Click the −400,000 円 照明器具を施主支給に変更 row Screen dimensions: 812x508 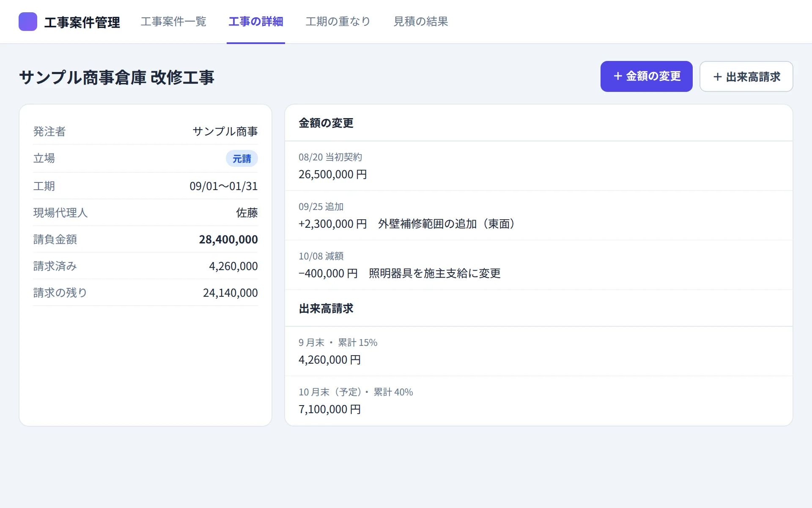[539, 265]
